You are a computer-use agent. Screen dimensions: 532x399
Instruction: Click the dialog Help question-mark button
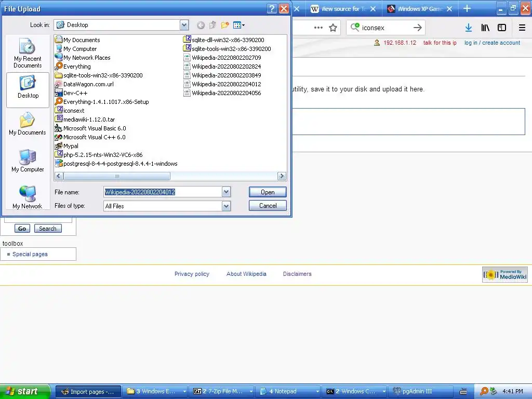[272, 9]
